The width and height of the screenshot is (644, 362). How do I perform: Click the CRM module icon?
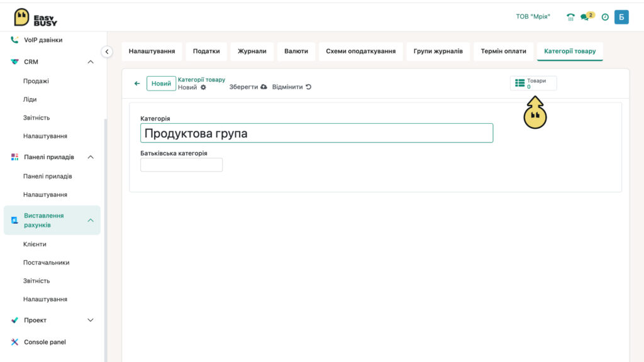[x=15, y=62]
